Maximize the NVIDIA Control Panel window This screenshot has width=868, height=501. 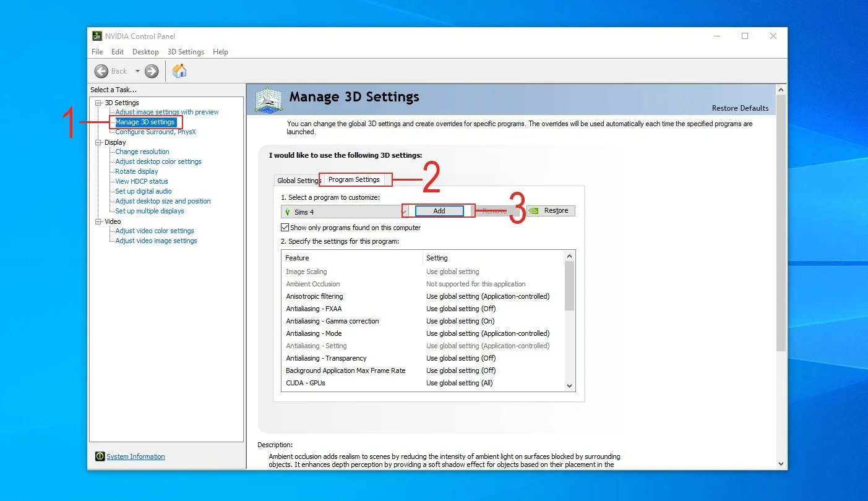pos(745,36)
